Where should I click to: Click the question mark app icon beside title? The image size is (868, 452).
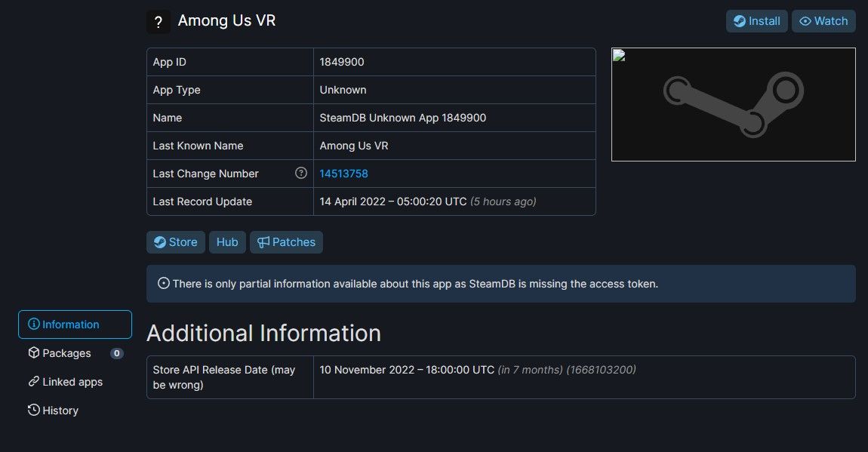point(158,22)
